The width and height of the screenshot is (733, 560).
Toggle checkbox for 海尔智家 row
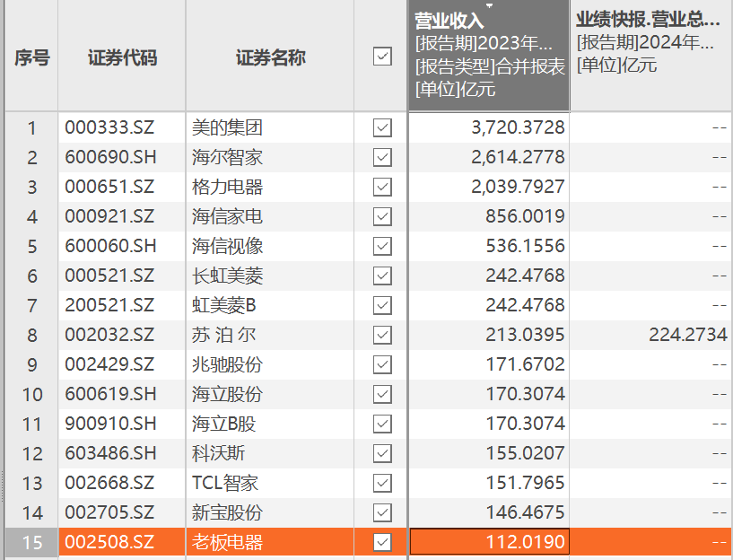382,158
